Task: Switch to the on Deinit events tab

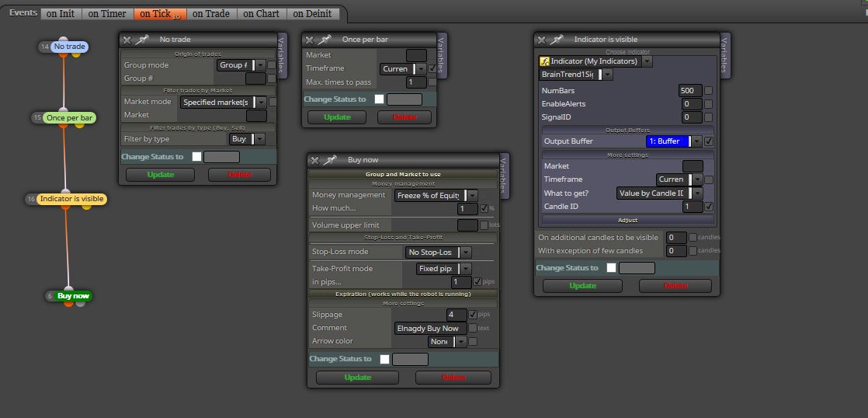Action: (313, 14)
